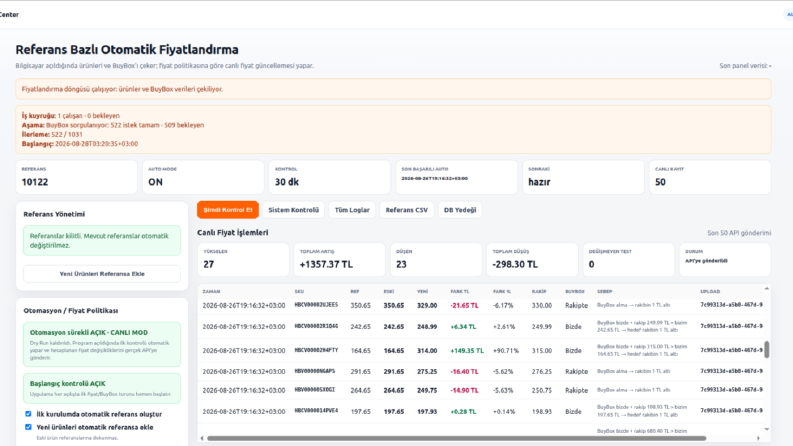793x446 pixels.
Task: Show Tüm Loglar
Action: pyautogui.click(x=352, y=210)
